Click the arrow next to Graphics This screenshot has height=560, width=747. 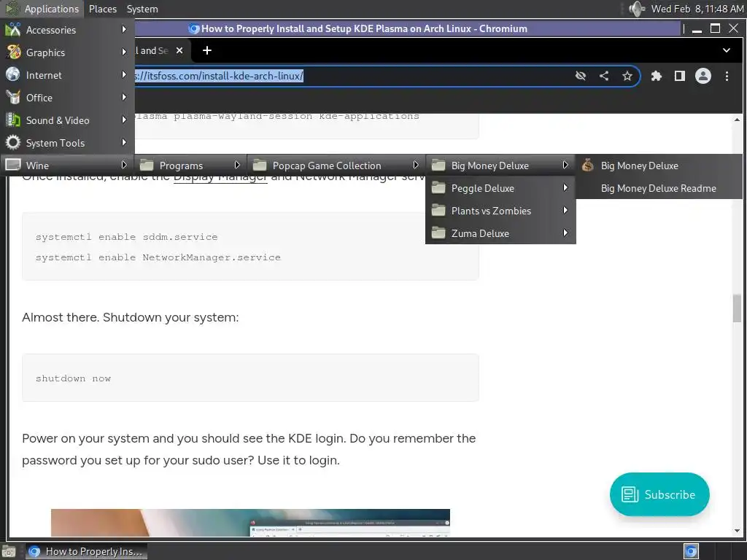124,52
